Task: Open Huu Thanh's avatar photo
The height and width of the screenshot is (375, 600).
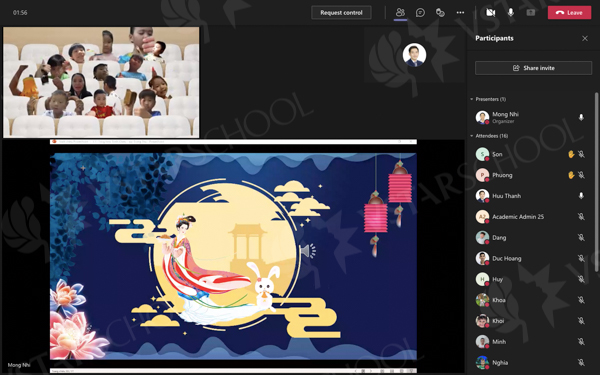Action: tap(482, 196)
